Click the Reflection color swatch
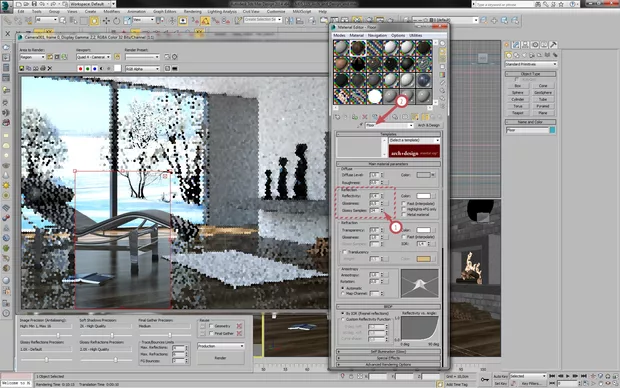Viewport: 620px width, 388px height. [x=423, y=196]
